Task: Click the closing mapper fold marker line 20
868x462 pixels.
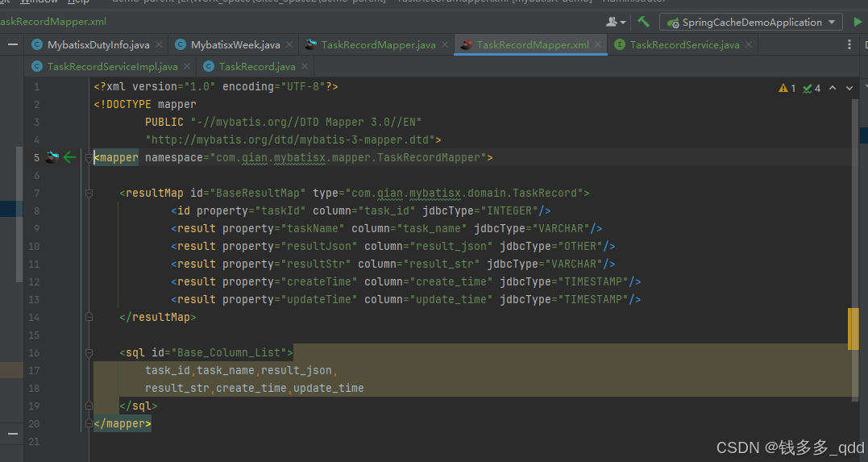Action: click(x=89, y=423)
